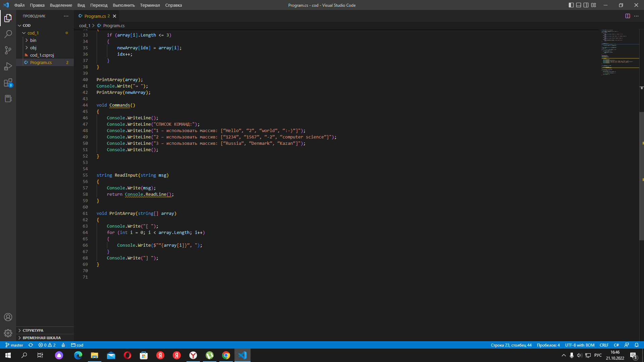Screen dimensions: 644x362
Task: Click the Accounts icon above settings
Action: tap(8, 317)
